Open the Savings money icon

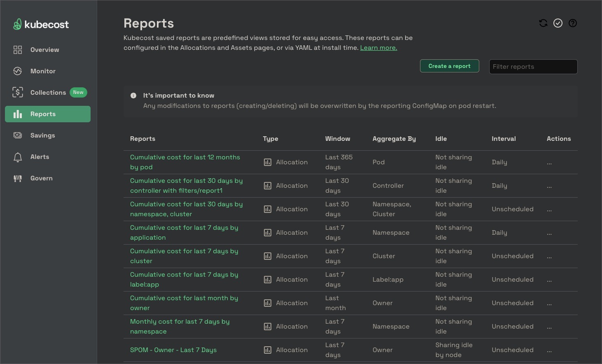[18, 135]
